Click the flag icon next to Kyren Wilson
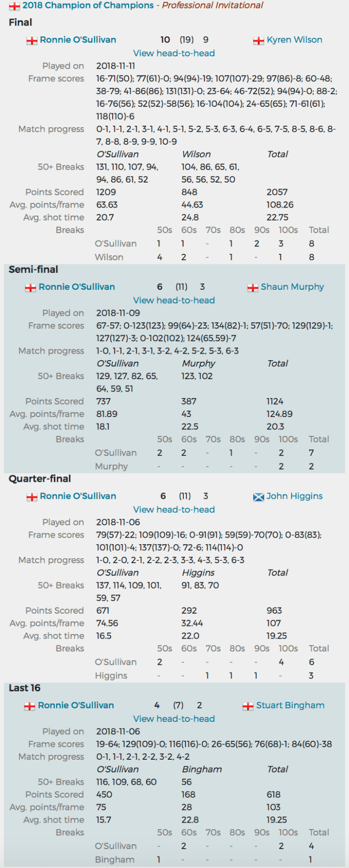 point(258,40)
